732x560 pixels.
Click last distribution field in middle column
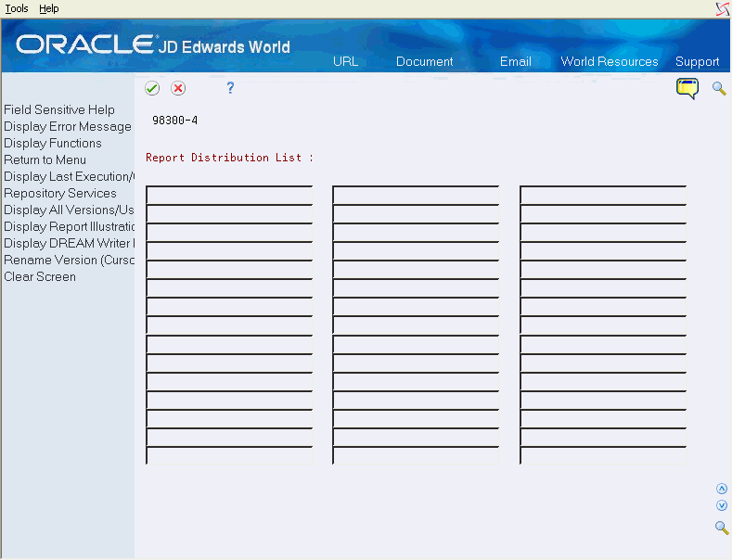click(416, 455)
